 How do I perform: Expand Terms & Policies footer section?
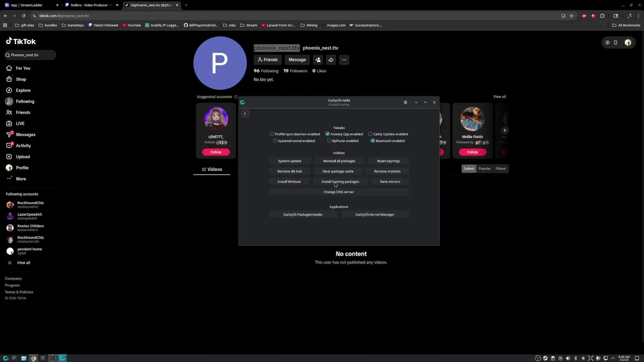19,292
